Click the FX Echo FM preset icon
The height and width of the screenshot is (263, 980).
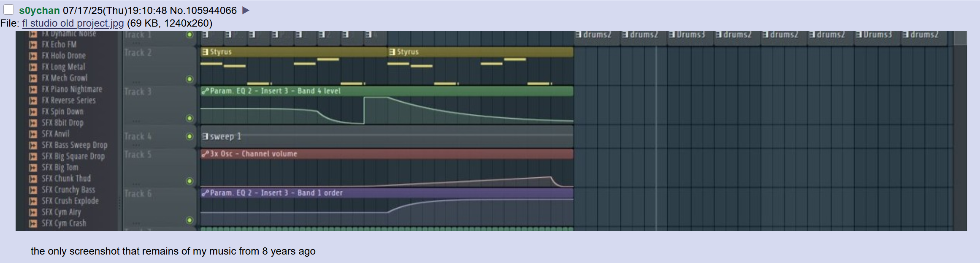click(x=33, y=45)
